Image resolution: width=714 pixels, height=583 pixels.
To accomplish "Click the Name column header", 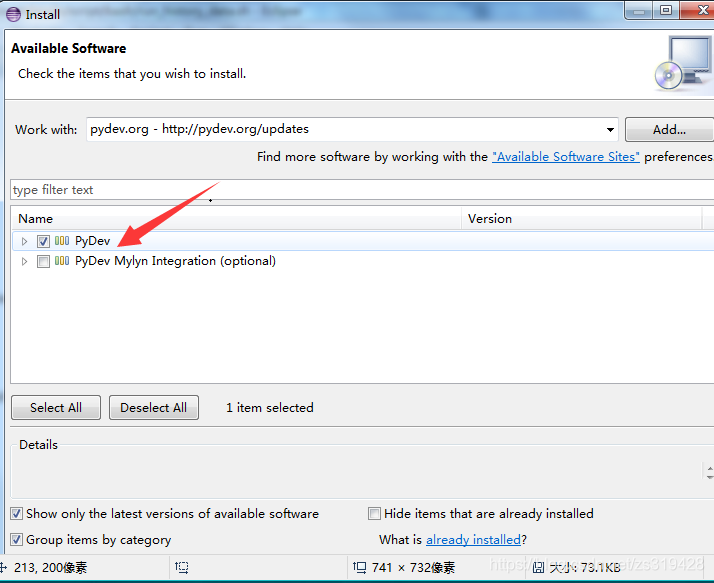I will click(x=236, y=219).
